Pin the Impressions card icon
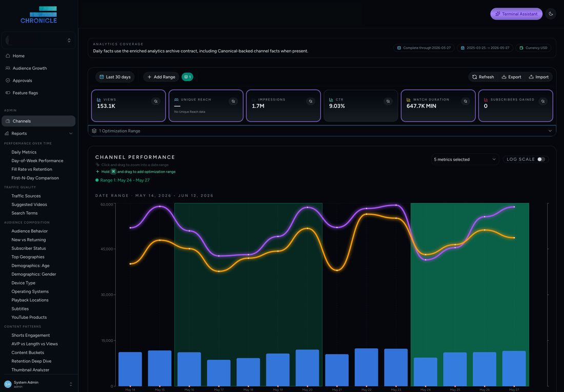The image size is (564, 392). [x=310, y=101]
